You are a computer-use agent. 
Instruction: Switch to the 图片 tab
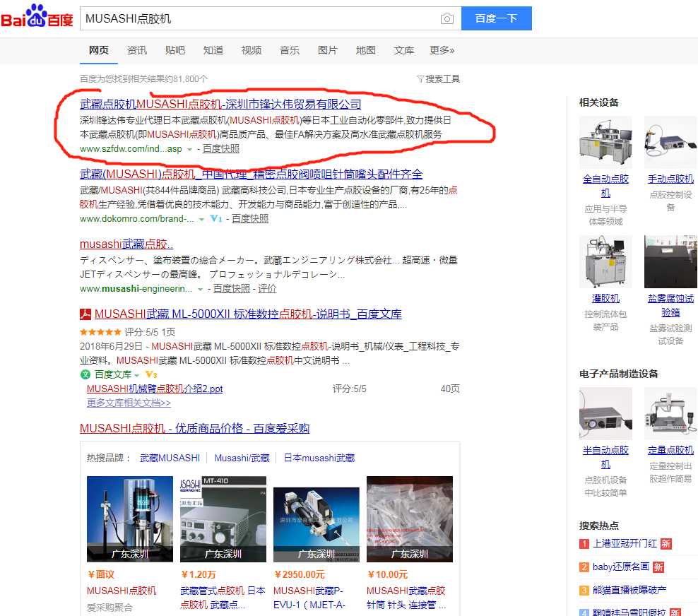[328, 50]
